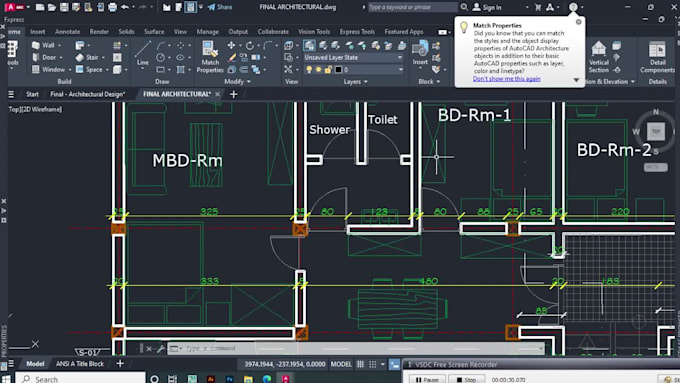Toggle the layer lock padlock icon
Viewport: 680px width, 383px height.
click(x=328, y=69)
